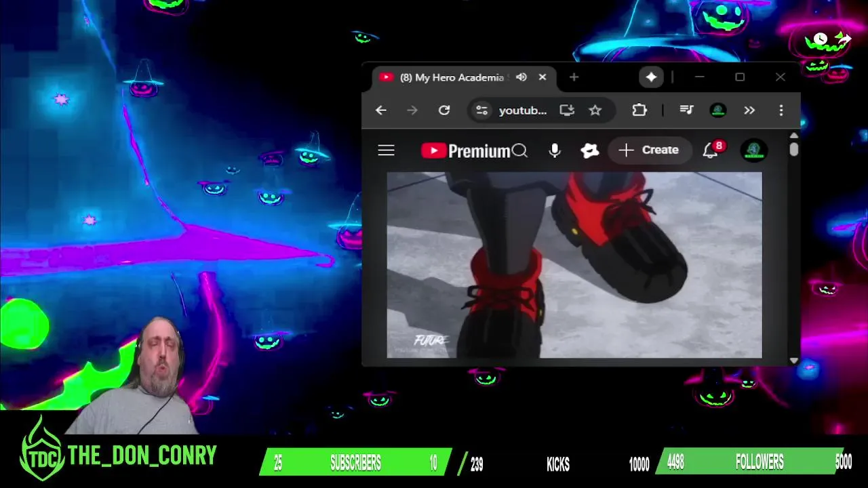Viewport: 868px width, 488px height.
Task: Close the Chrome window
Action: click(781, 77)
